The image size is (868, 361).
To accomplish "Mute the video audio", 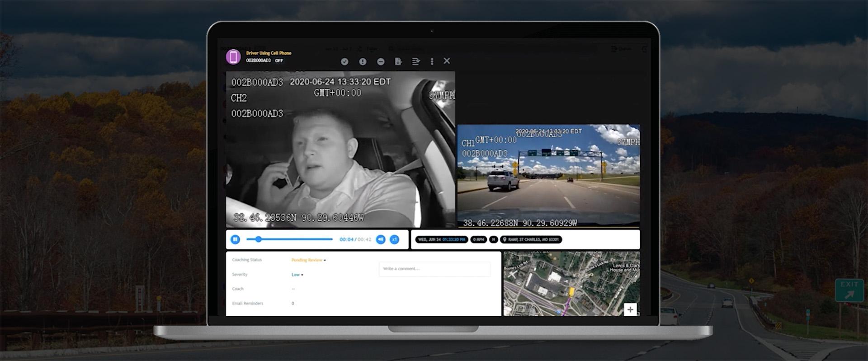I will [x=381, y=239].
